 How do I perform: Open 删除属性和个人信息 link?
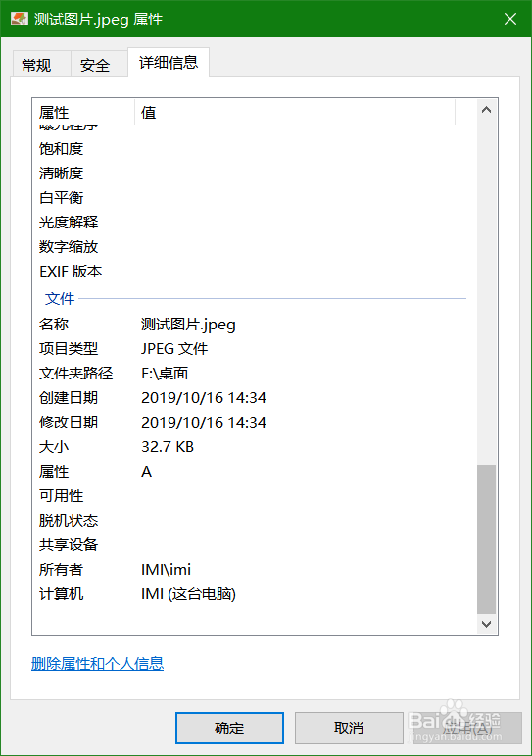(x=97, y=664)
